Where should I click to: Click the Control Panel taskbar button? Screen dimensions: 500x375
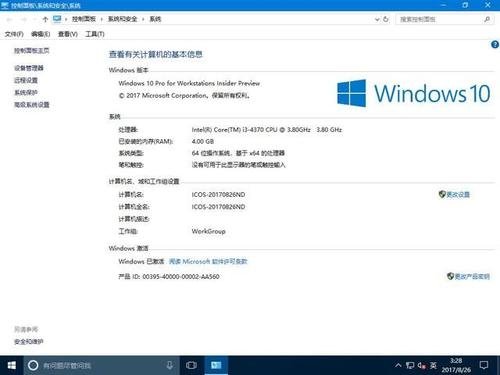click(216, 365)
